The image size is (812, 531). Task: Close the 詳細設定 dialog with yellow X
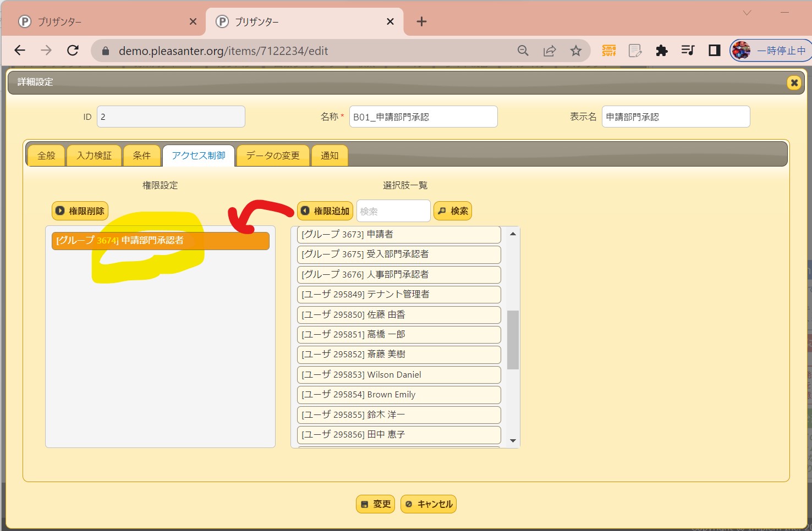point(794,82)
